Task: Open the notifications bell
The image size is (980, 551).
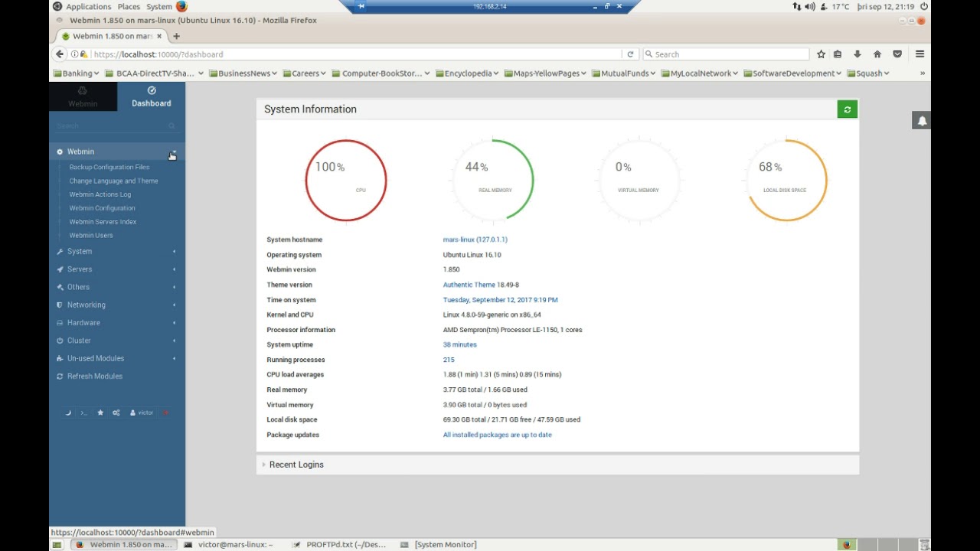Action: click(922, 121)
